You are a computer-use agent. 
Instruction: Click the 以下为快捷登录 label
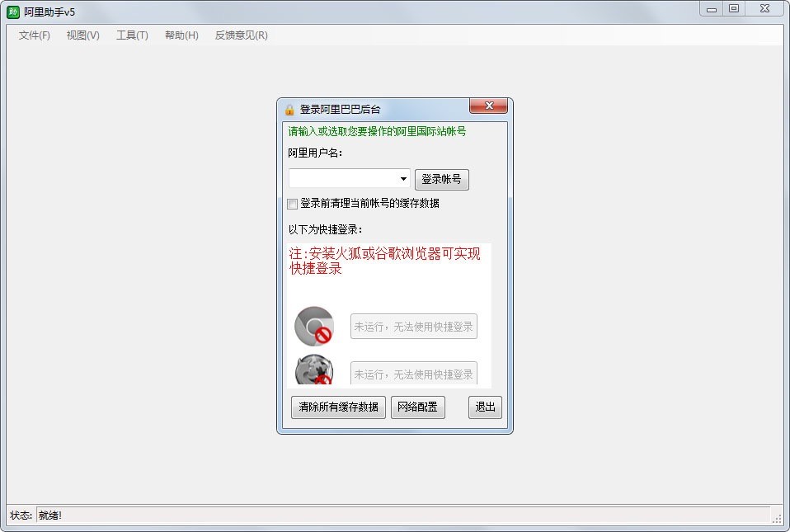point(325,230)
